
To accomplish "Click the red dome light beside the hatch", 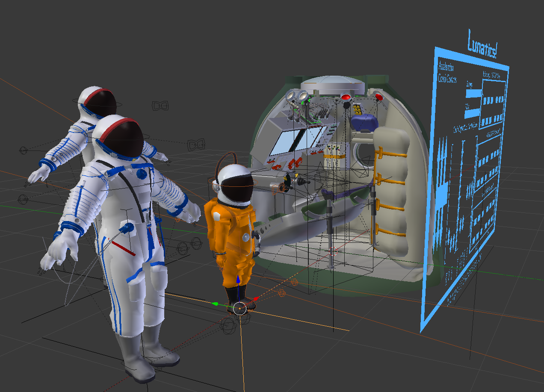I will pyautogui.click(x=346, y=97).
